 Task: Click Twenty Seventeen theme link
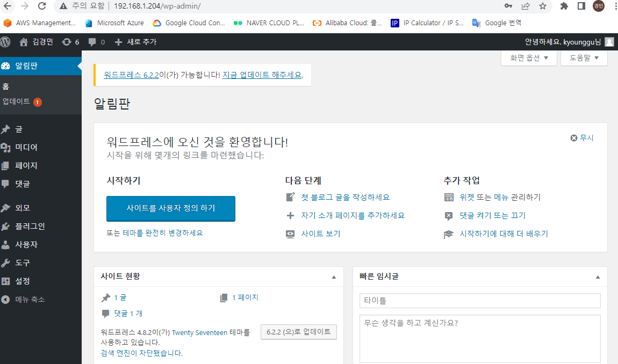(x=199, y=332)
